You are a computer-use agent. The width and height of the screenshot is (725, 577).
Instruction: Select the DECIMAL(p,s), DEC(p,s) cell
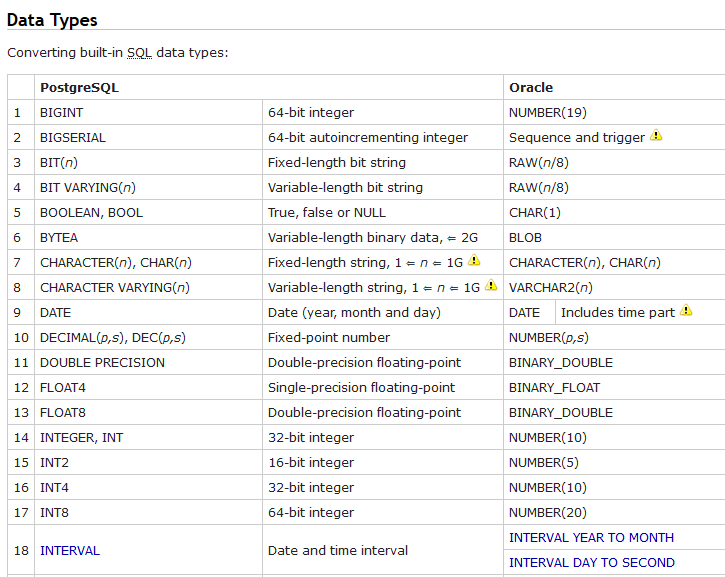(x=148, y=337)
